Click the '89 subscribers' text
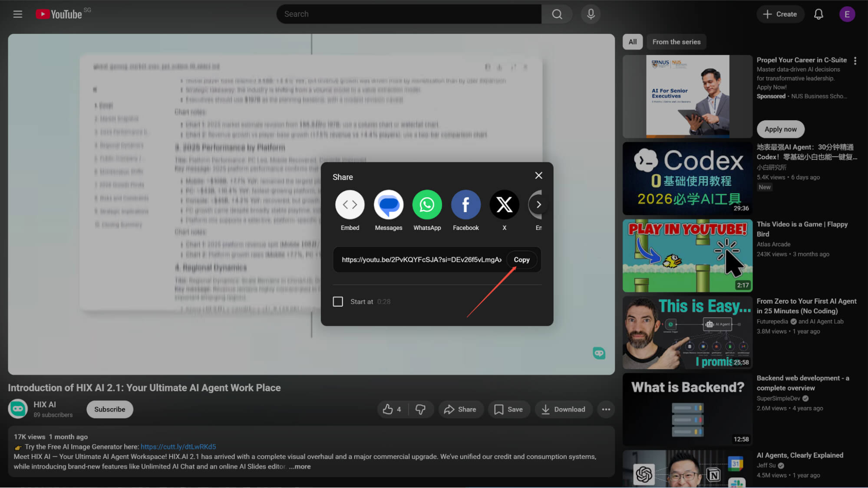The height and width of the screenshot is (488, 868). point(53,415)
